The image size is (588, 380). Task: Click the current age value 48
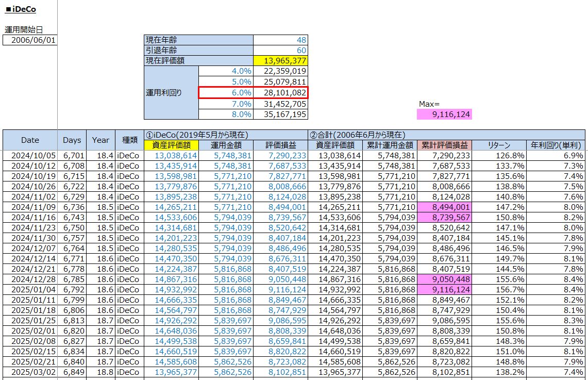pos(280,40)
